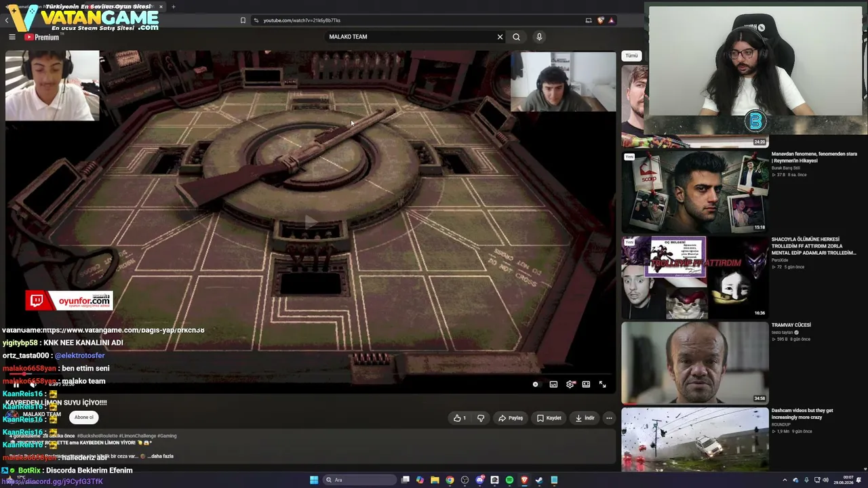Image resolution: width=868 pixels, height=488 pixels.
Task: Click the video progress bar
Action: (311, 373)
